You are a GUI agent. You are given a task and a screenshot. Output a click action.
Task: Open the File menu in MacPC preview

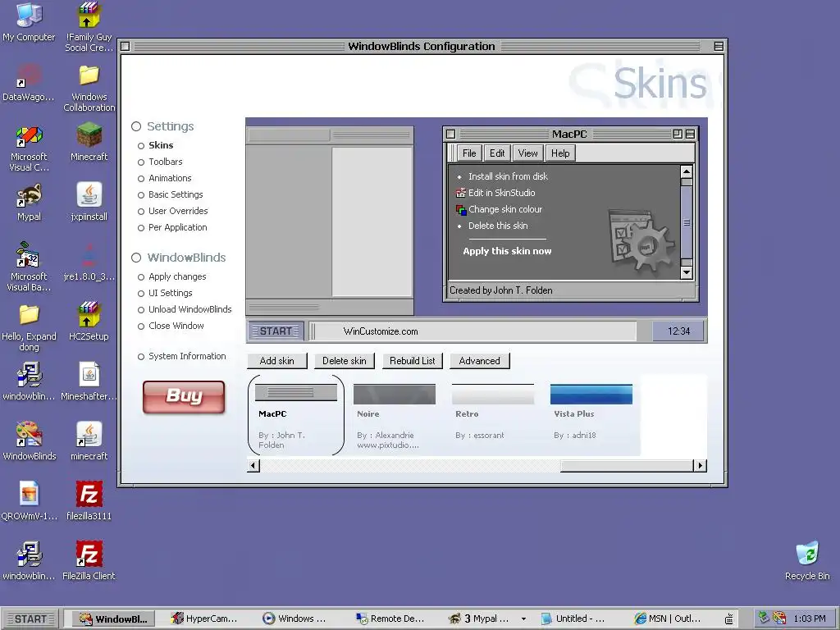click(469, 153)
